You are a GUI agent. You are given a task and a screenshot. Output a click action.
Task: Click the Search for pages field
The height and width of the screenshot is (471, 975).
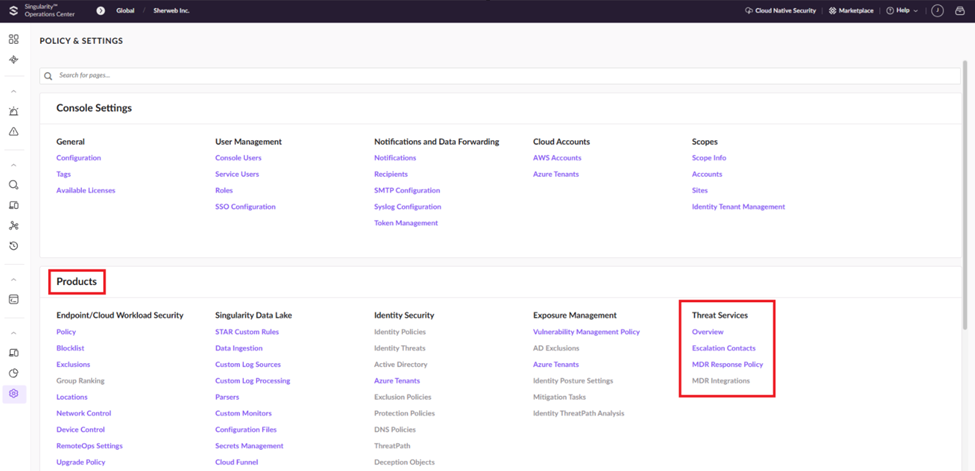click(500, 76)
